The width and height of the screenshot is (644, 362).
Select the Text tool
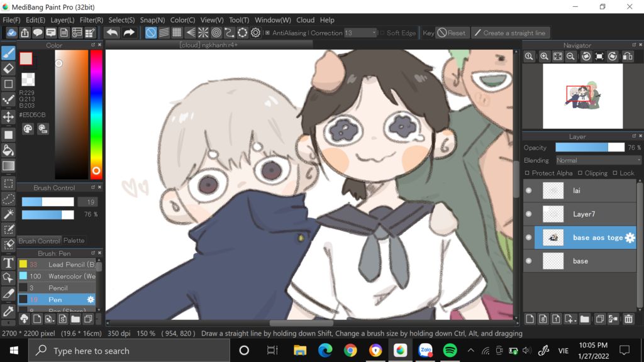8,263
